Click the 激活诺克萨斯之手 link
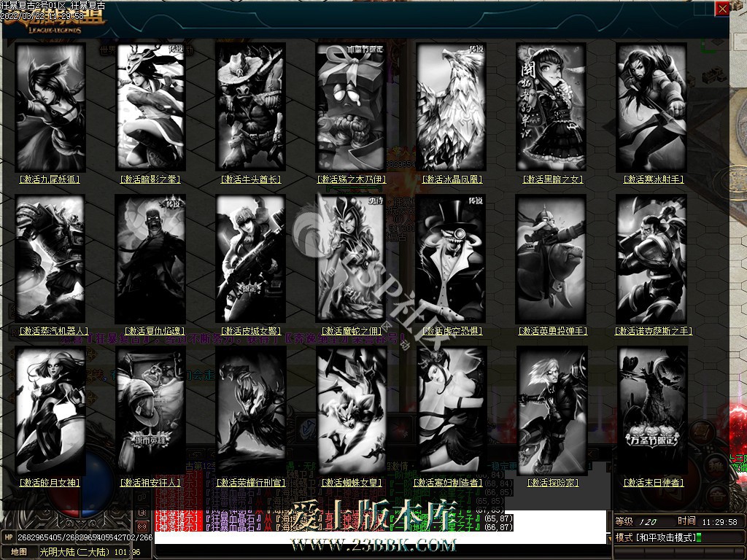This screenshot has width=747, height=560. tap(653, 331)
